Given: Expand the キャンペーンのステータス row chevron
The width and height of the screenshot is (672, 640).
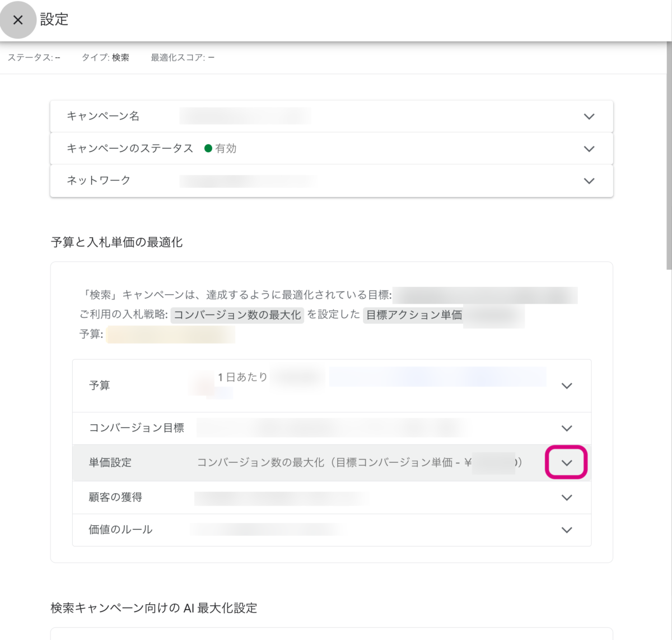Looking at the screenshot, I should (589, 149).
